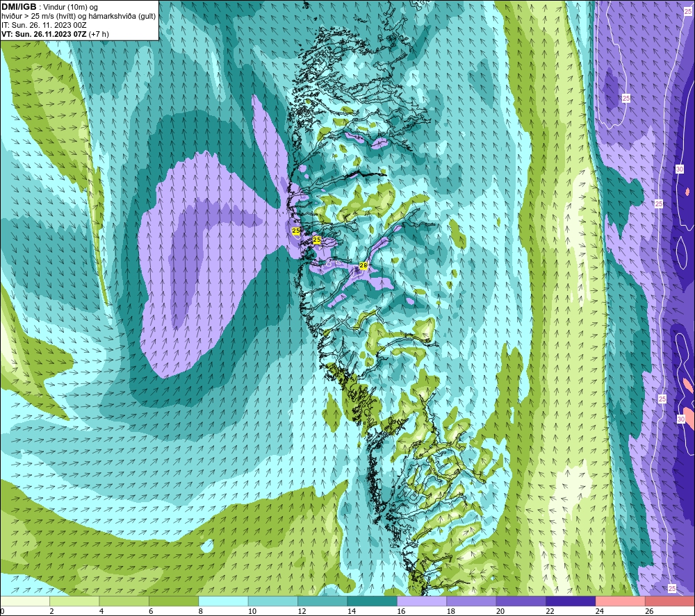Click the pale cyan 8–10 m/s legend swatch
The width and height of the screenshot is (695, 616).
click(223, 601)
